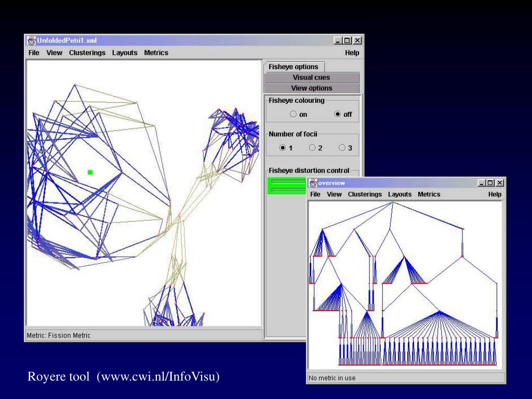Open Clusterings menu in overview window
This screenshot has height=399, width=532.
[x=365, y=194]
